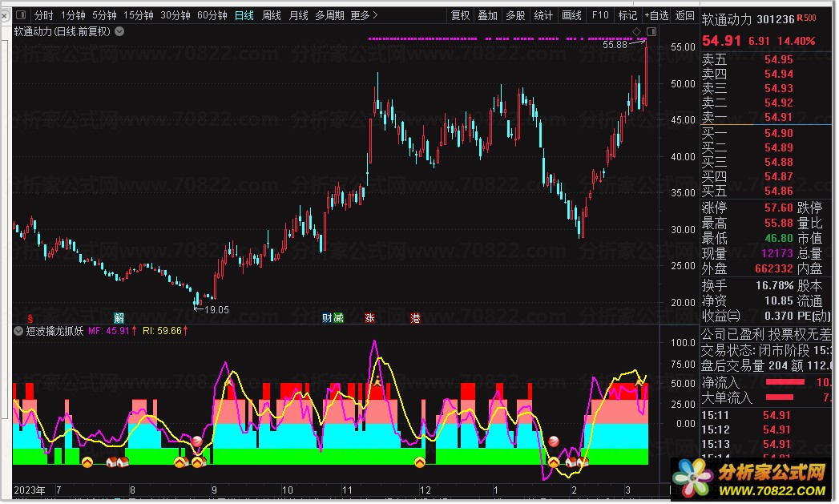Click the 港 event marker
839x504 pixels.
[x=415, y=318]
